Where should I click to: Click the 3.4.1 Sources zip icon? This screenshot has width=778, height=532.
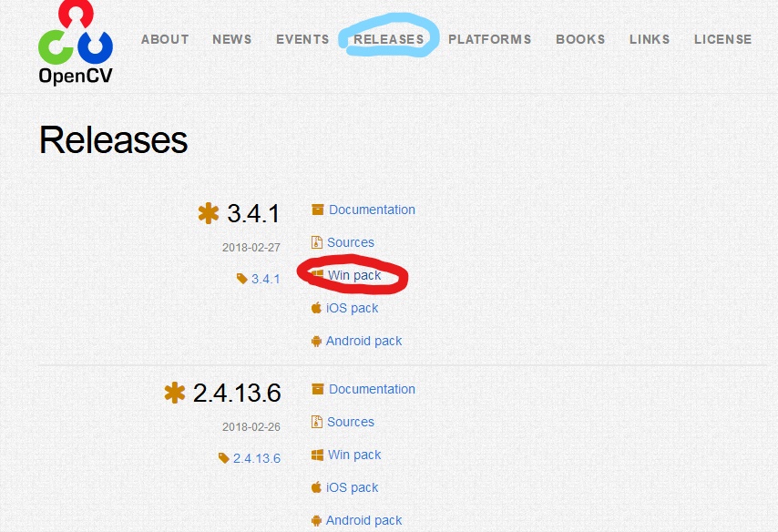[316, 242]
